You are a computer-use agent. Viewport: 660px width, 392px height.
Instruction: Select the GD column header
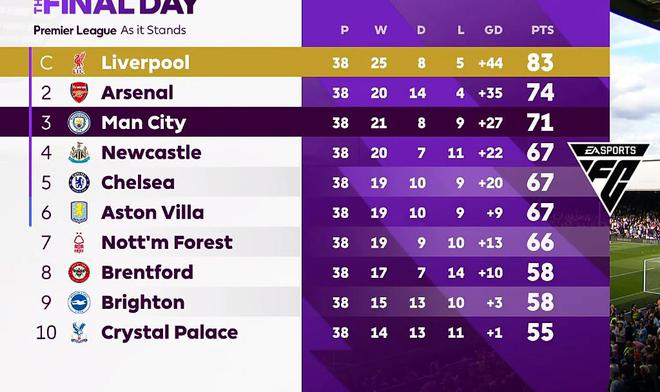[493, 30]
